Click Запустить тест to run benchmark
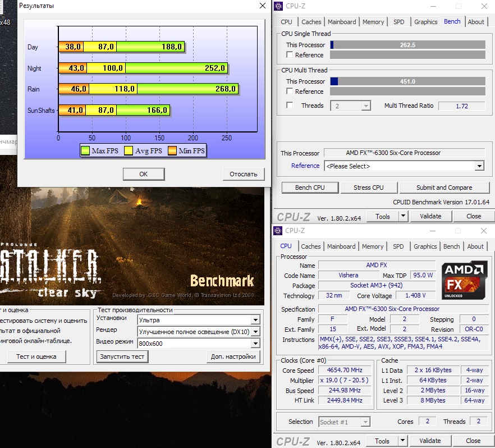 pyautogui.click(x=122, y=356)
